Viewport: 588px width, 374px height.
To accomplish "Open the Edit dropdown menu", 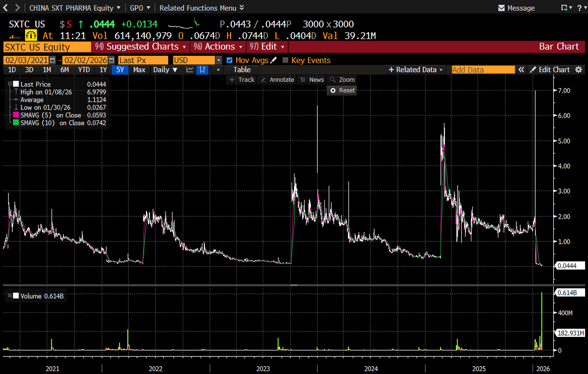I will click(x=267, y=47).
